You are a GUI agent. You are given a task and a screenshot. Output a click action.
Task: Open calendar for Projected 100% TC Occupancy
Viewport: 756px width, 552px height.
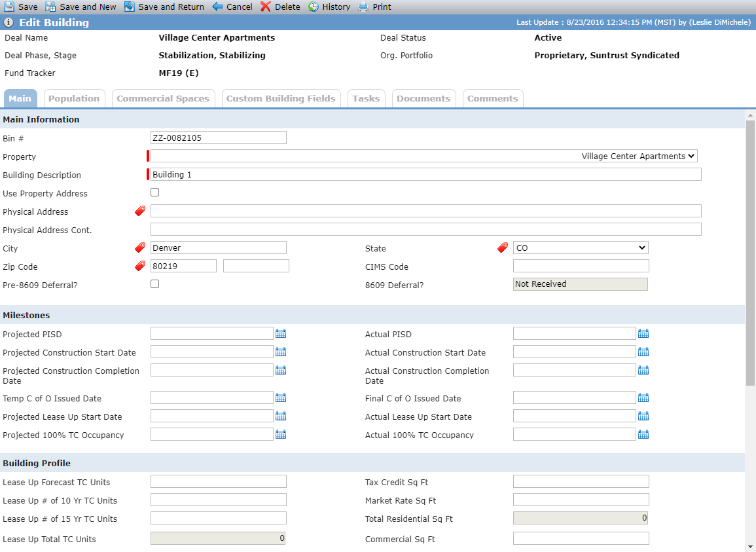coord(281,434)
